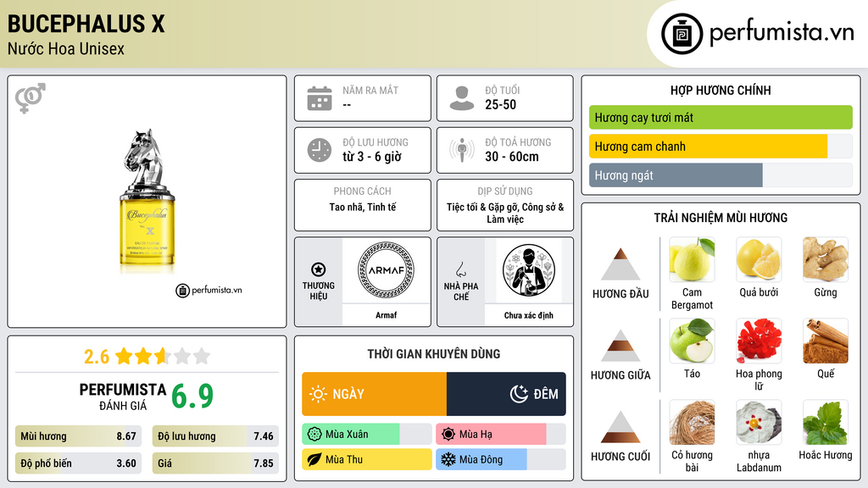Click the perfumista.vn logo icon
The width and height of the screenshot is (868, 488).
[682, 34]
